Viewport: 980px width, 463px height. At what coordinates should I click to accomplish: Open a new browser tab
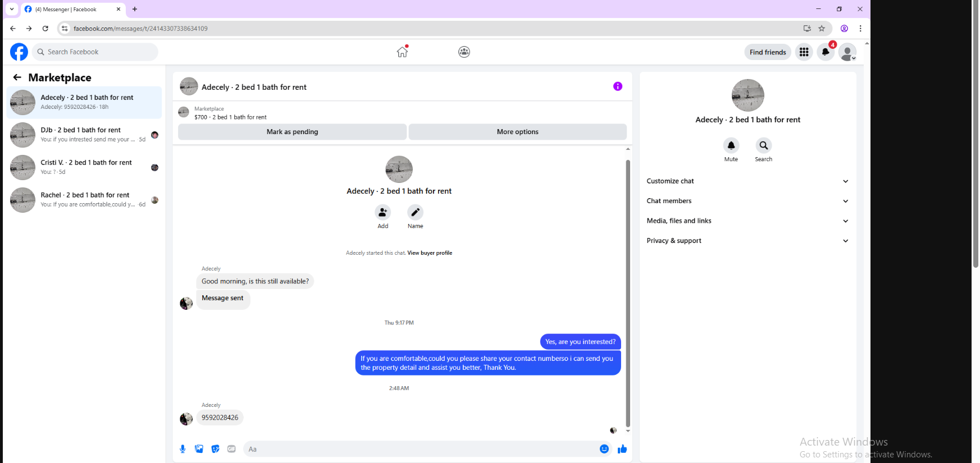click(x=135, y=9)
